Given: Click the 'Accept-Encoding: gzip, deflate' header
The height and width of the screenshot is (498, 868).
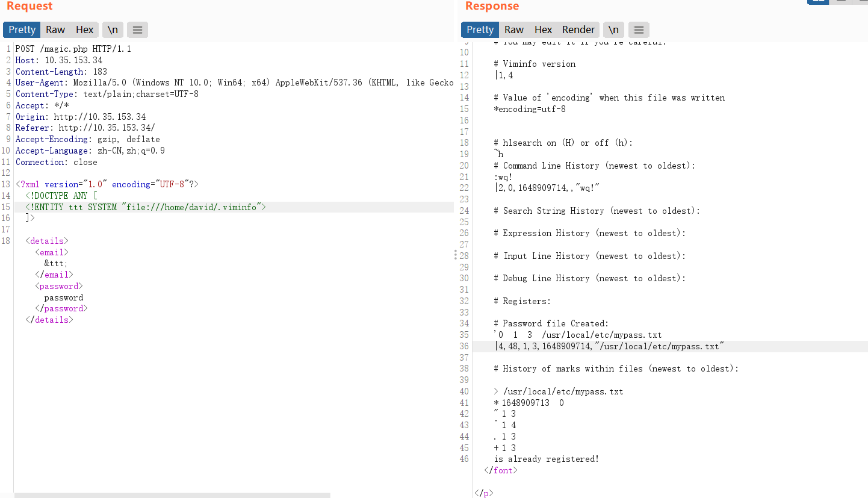Looking at the screenshot, I should pyautogui.click(x=88, y=139).
